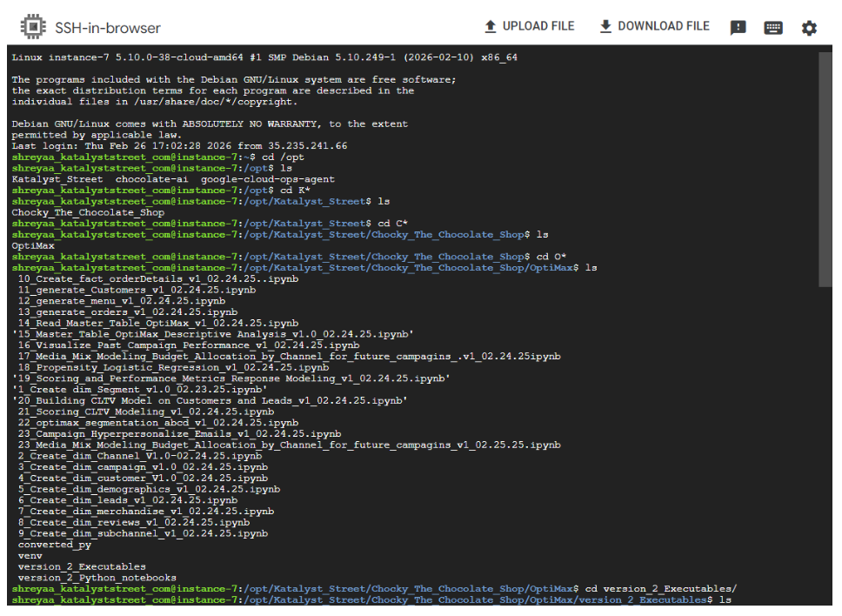
Task: Click '10_Create_fact_orderDetails_v1_02.24.25..ipynb' file name
Action: (x=158, y=278)
